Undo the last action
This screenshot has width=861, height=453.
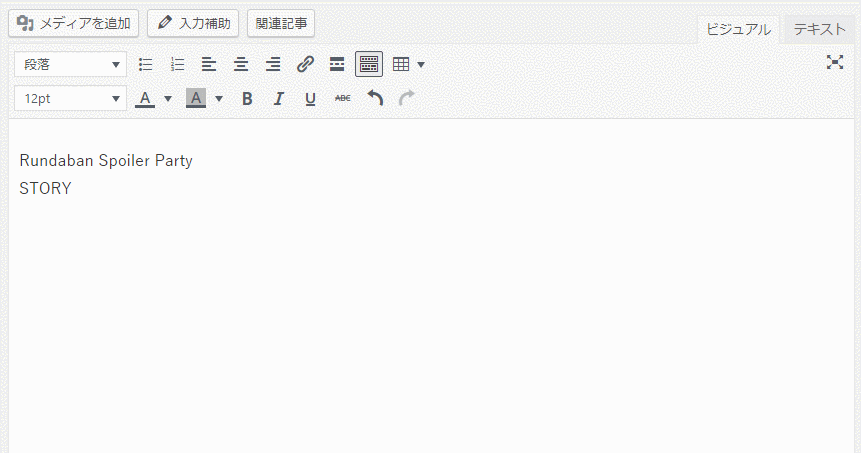[x=375, y=98]
